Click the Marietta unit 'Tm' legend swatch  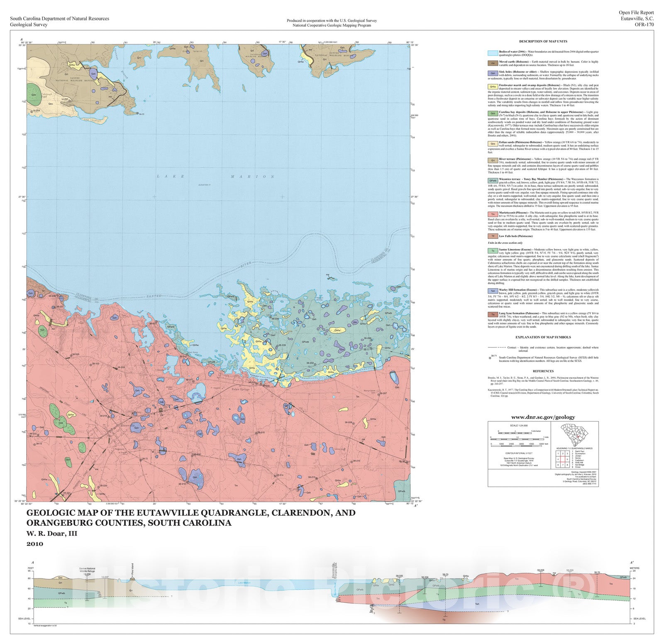click(x=493, y=214)
